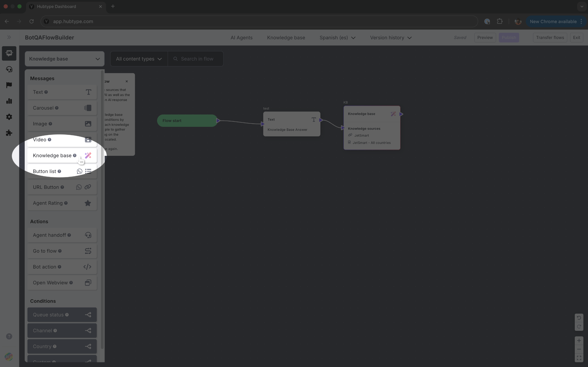Select the Knowledge base top menu item

tap(286, 38)
